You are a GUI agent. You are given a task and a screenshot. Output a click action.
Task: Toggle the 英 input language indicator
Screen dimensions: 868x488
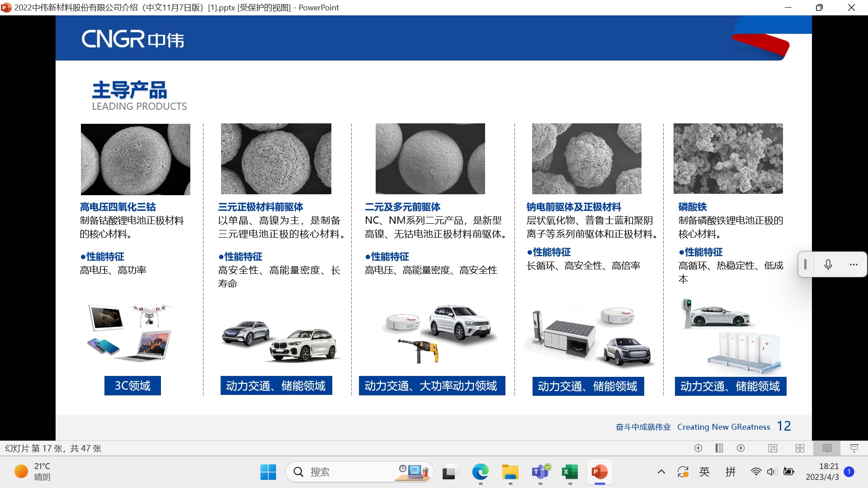(x=704, y=472)
